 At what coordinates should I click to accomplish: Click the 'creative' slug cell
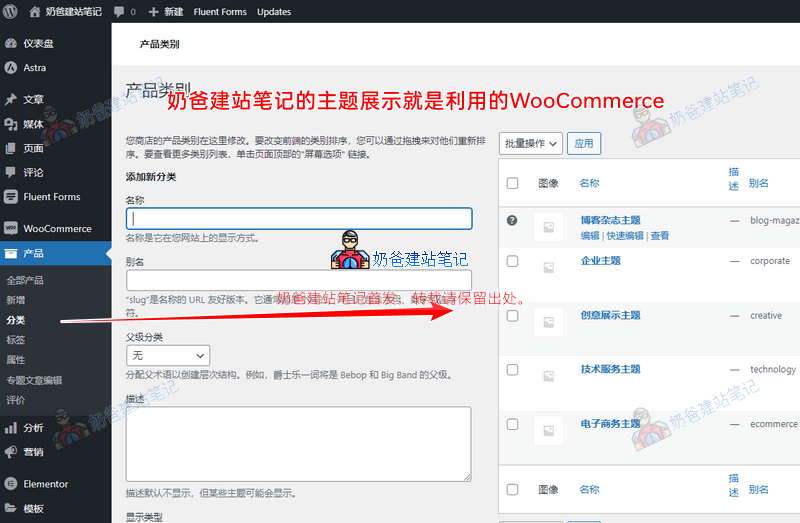(x=766, y=315)
